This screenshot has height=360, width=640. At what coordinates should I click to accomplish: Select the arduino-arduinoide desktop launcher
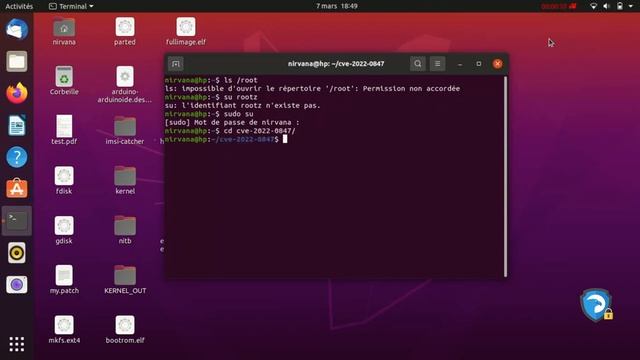(125, 84)
